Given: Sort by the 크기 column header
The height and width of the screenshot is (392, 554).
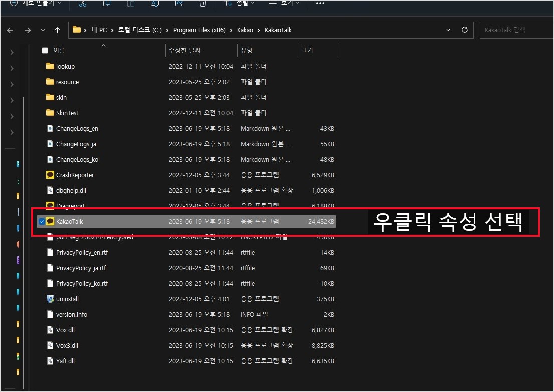Looking at the screenshot, I should coord(307,50).
